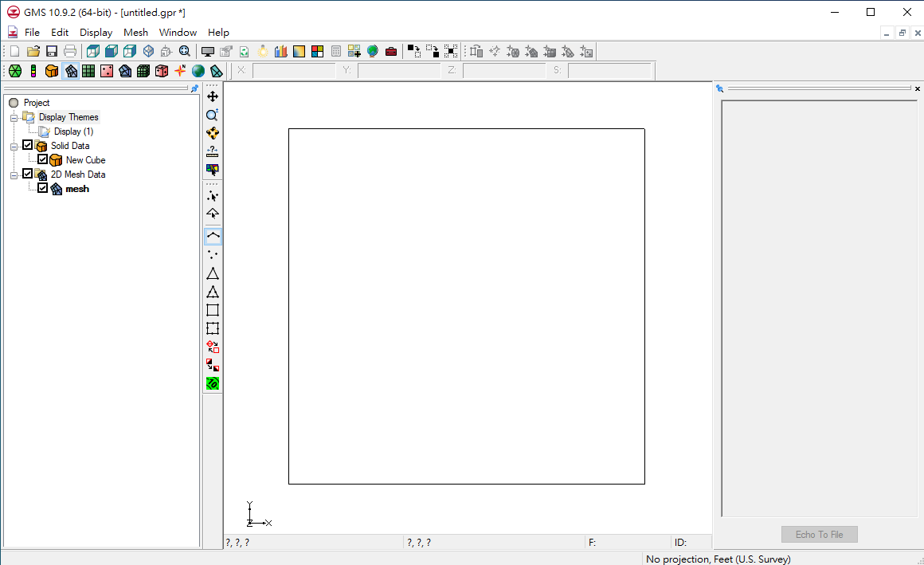
Task: Select Display (1) theme in tree
Action: click(x=73, y=131)
